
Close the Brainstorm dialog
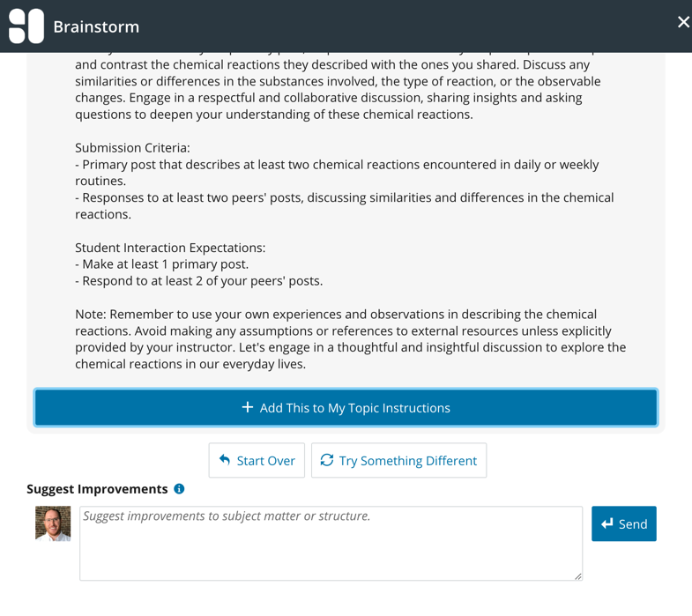[x=683, y=22]
